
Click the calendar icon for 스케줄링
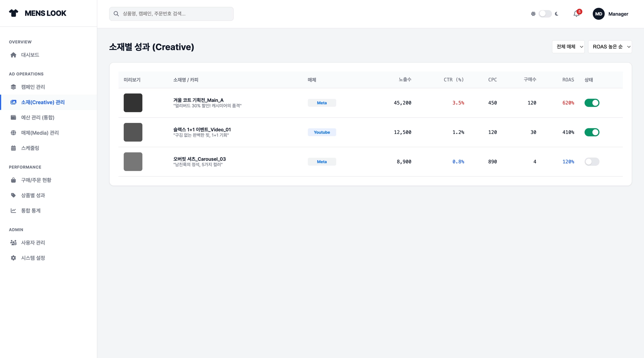[x=13, y=148]
